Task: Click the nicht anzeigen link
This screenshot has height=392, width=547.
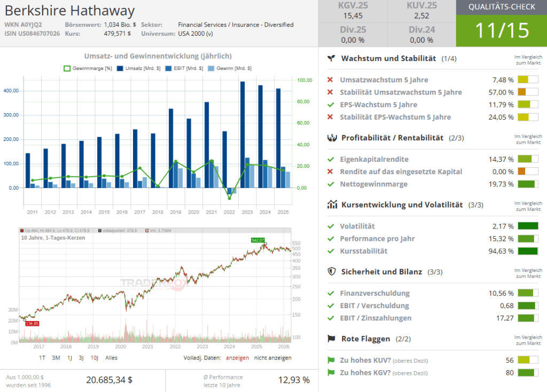Action: tap(272, 358)
